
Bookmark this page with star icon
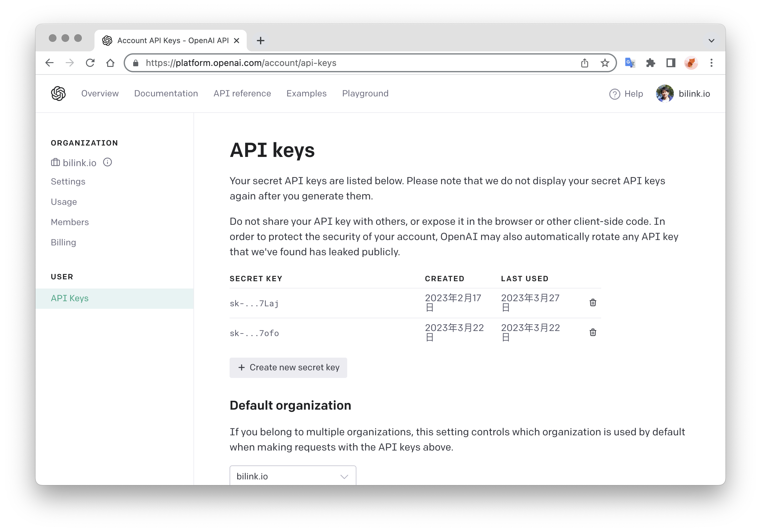tap(605, 63)
